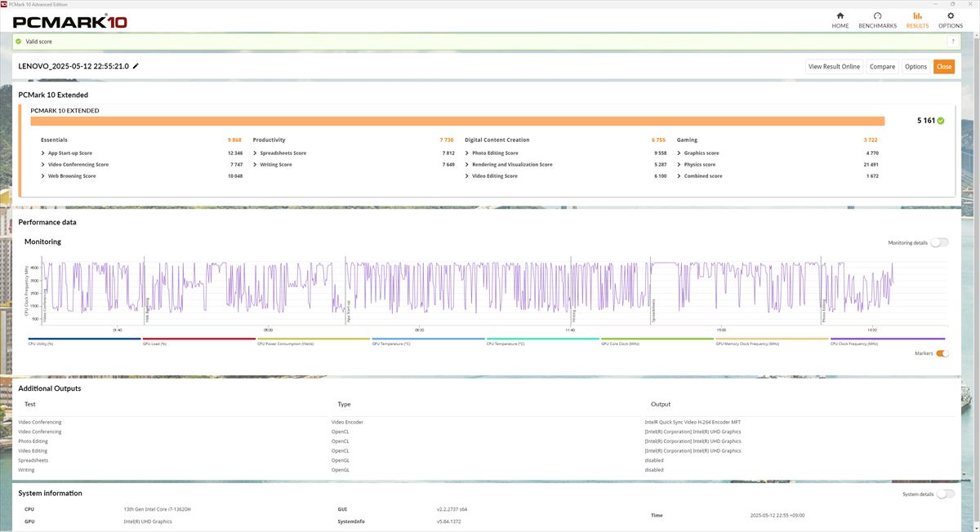Open the HOME tab
The width and height of the screenshot is (980, 532).
click(x=840, y=20)
